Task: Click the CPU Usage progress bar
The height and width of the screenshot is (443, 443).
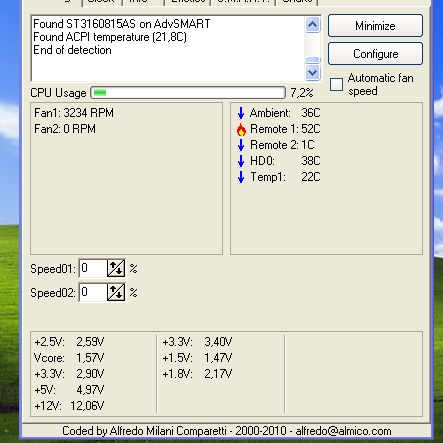Action: (188, 93)
